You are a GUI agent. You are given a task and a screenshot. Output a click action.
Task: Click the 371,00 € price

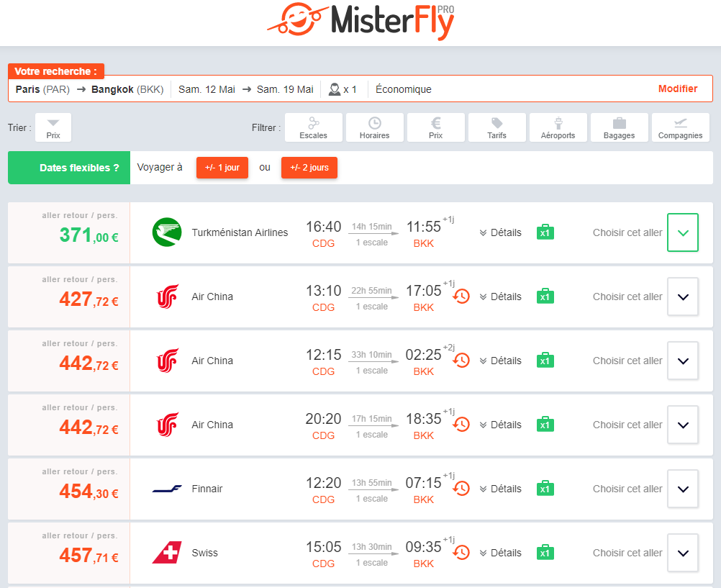[89, 235]
